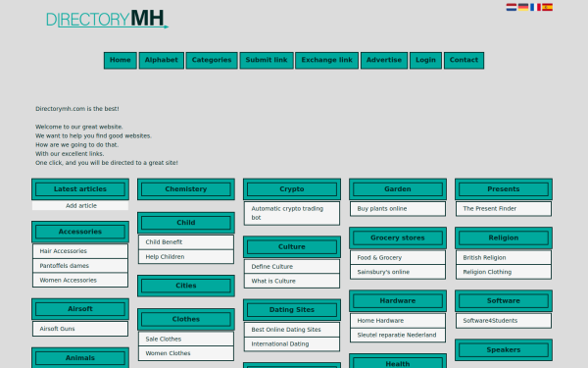Open the Airsoft category
The height and width of the screenshot is (368, 588).
point(80,309)
